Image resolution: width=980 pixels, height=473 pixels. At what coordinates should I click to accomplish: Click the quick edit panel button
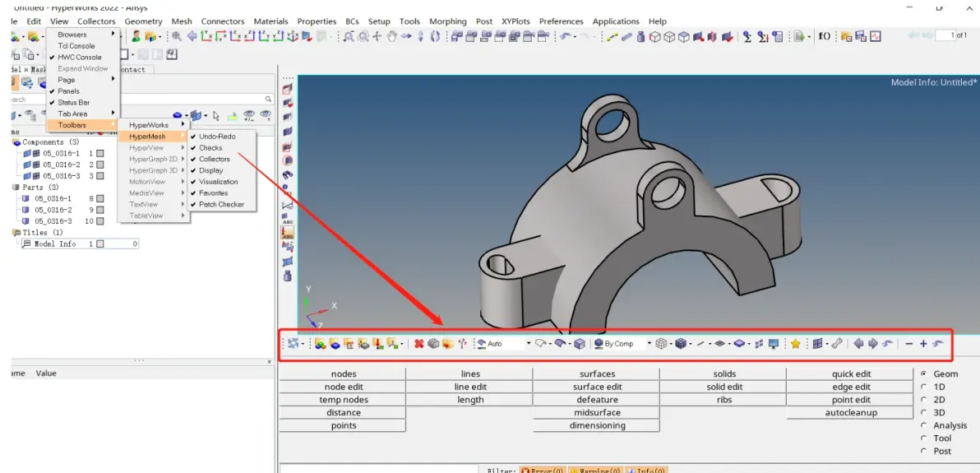pos(851,373)
